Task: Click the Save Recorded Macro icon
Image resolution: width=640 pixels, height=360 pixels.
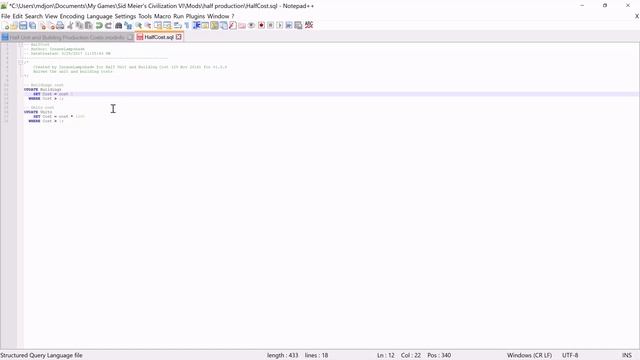Action: coord(298,25)
